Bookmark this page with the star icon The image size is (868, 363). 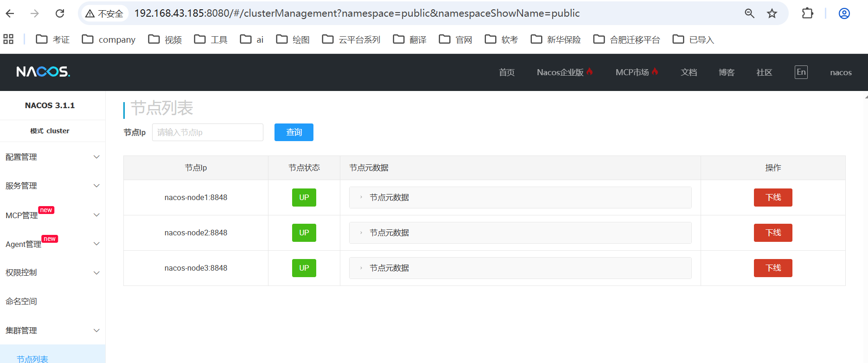coord(772,13)
